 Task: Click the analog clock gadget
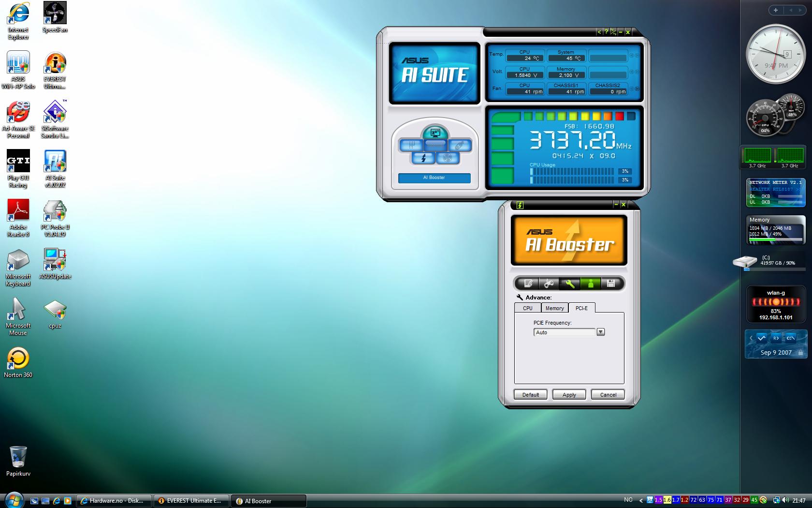(x=776, y=54)
